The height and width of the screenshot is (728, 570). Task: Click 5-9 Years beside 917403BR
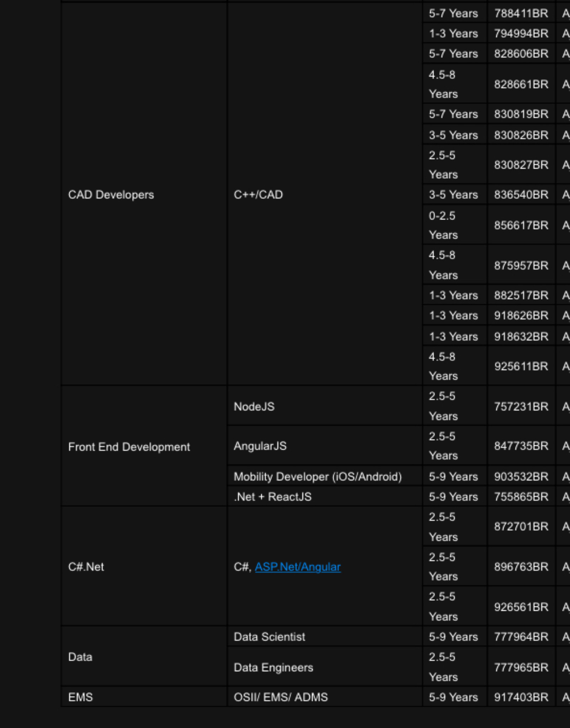point(454,697)
